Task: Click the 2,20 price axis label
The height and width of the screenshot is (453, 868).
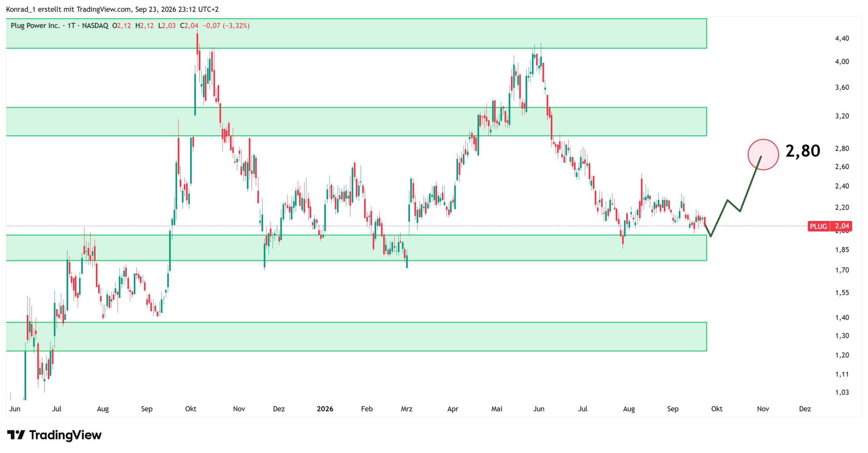Action: [842, 207]
